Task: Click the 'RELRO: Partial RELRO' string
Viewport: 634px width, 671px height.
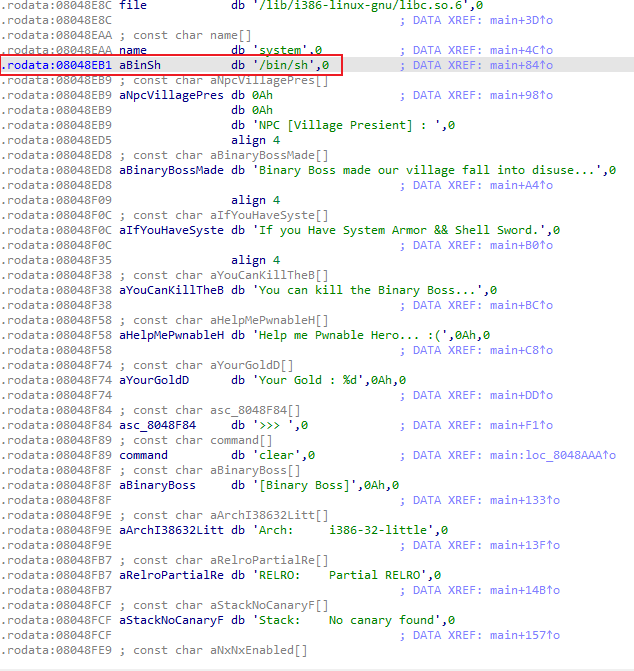Action: 343,575
